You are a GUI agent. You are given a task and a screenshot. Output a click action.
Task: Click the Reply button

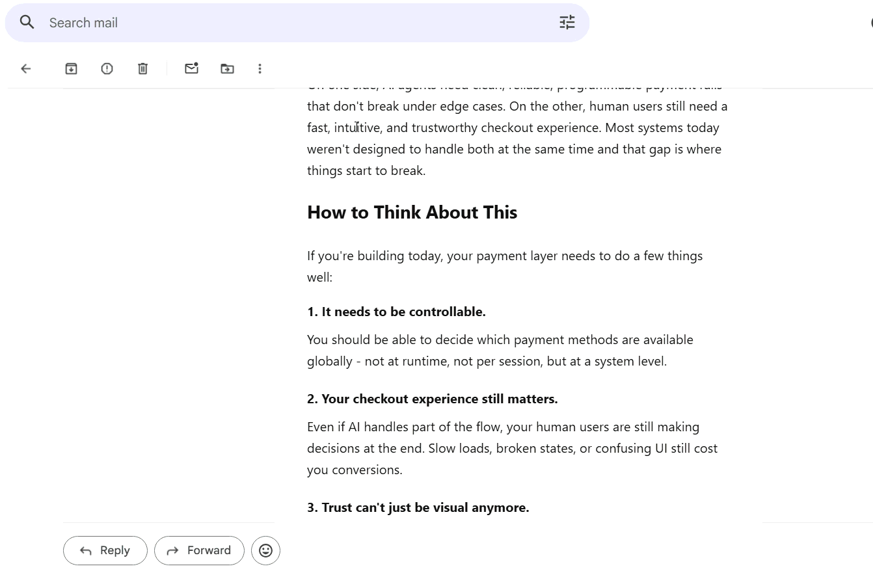coord(105,550)
